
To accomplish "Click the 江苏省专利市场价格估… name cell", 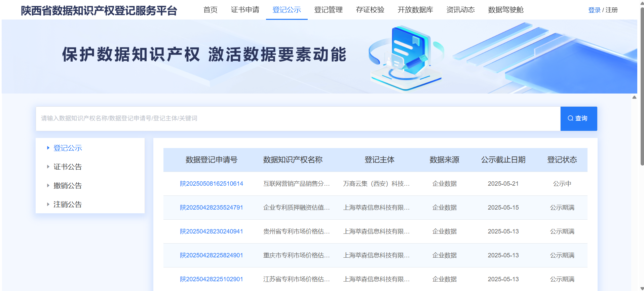I will pyautogui.click(x=296, y=279).
